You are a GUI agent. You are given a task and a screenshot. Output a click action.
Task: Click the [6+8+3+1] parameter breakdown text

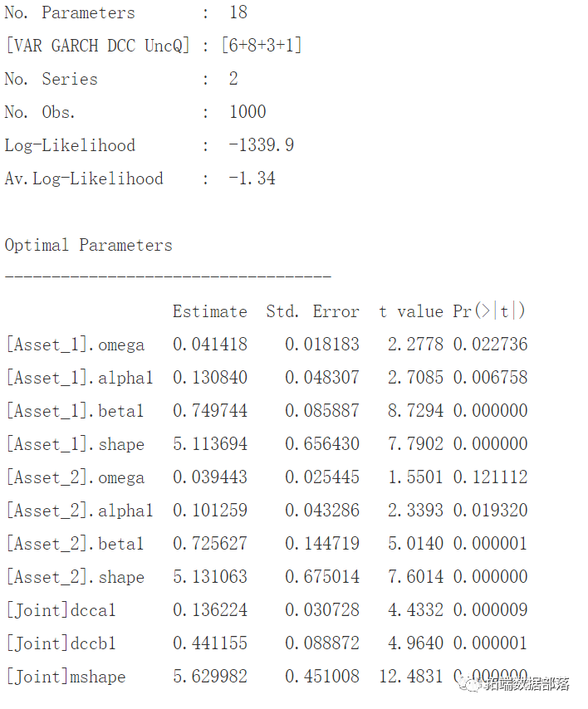click(x=261, y=46)
